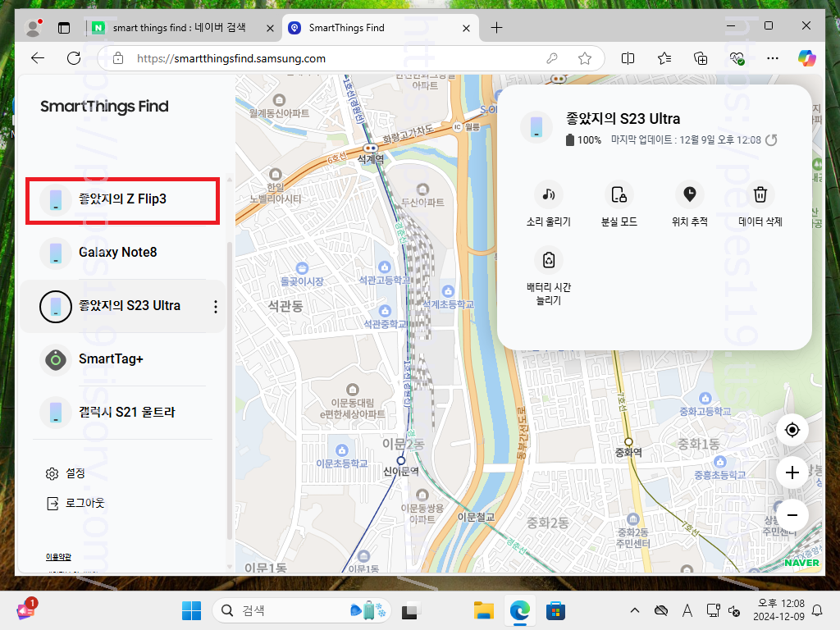
Task: Open the 이용약관 terms link
Action: pos(58,557)
